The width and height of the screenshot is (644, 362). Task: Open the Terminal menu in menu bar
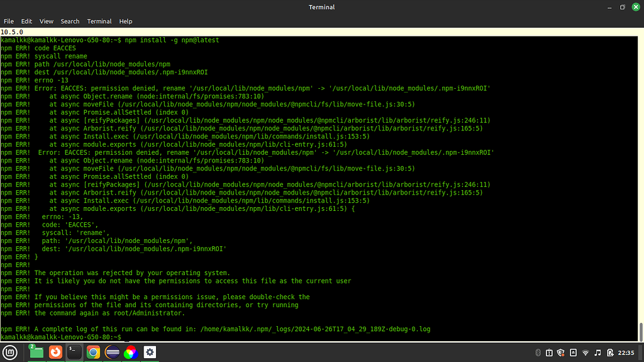(99, 21)
